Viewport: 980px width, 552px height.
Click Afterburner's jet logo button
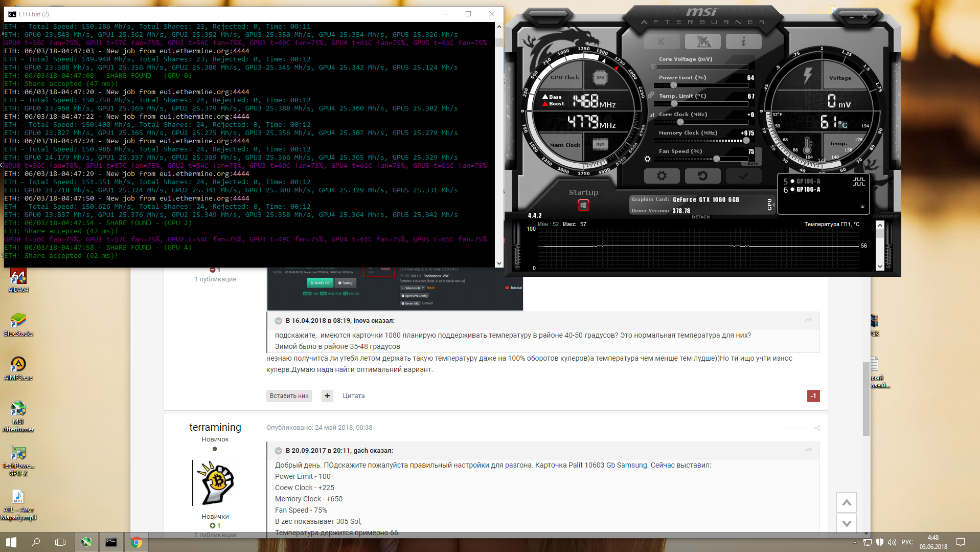(x=703, y=41)
